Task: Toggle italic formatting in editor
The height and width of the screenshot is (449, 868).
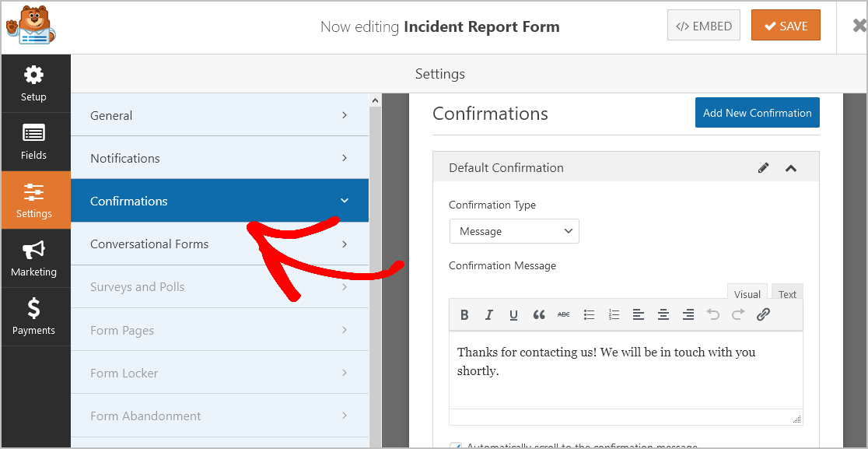Action: (488, 315)
